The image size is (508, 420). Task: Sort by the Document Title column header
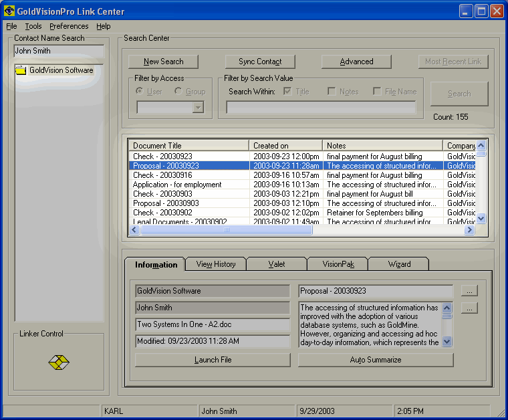pos(189,146)
